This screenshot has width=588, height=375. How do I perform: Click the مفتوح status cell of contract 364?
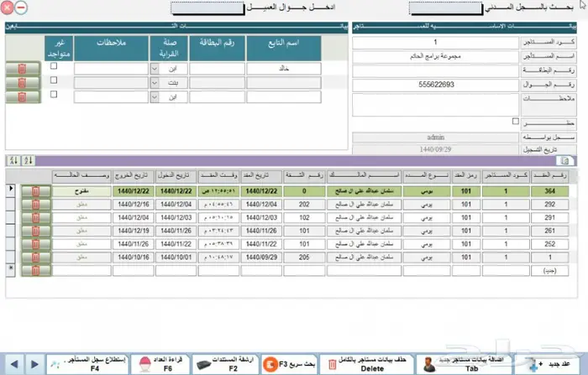point(81,191)
